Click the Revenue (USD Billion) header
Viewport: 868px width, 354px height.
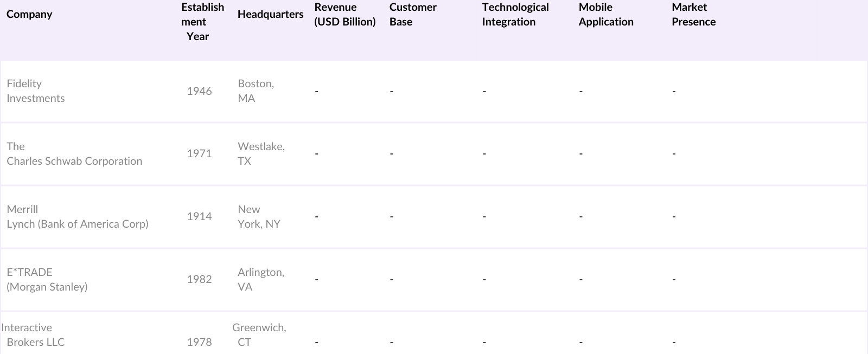[x=344, y=15]
